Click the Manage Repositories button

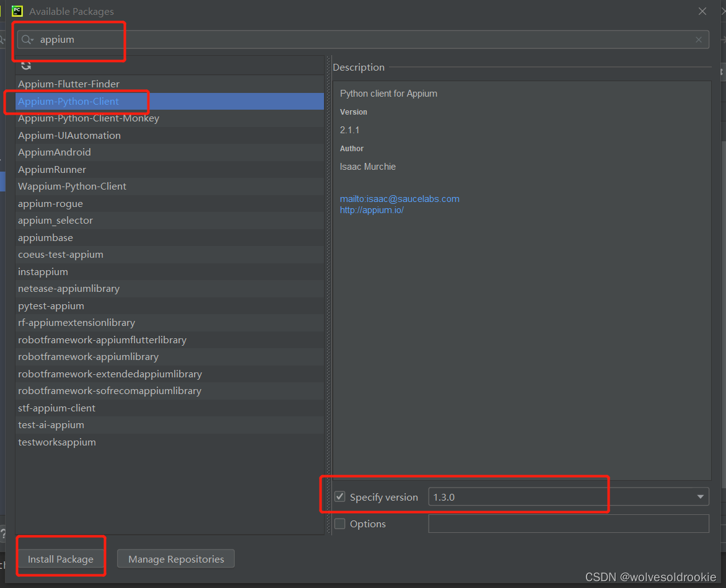(176, 559)
